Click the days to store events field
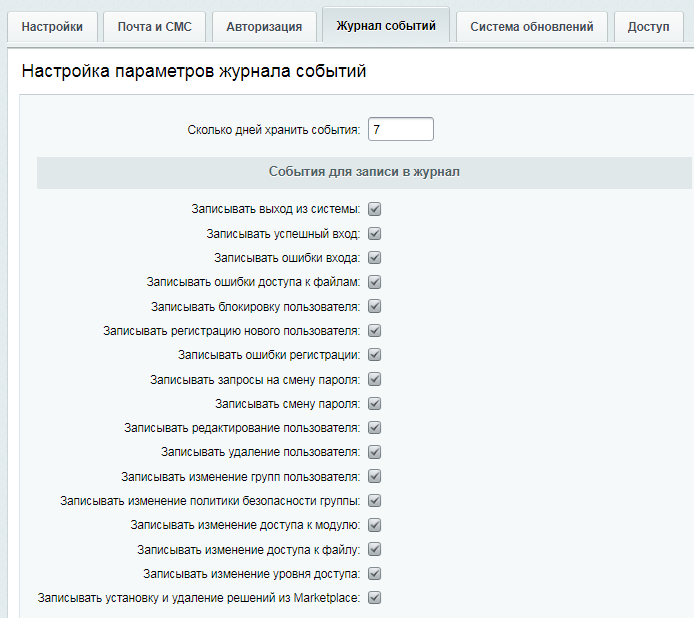The image size is (694, 618). (401, 129)
